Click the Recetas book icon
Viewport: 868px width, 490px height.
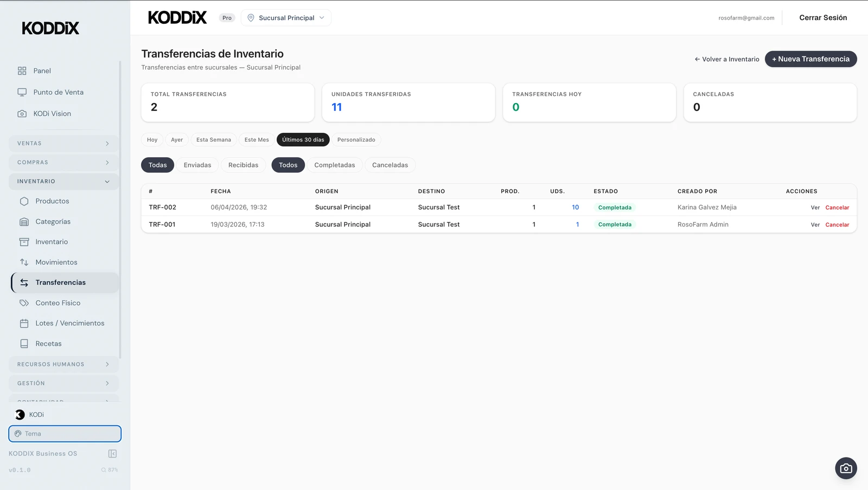point(24,343)
